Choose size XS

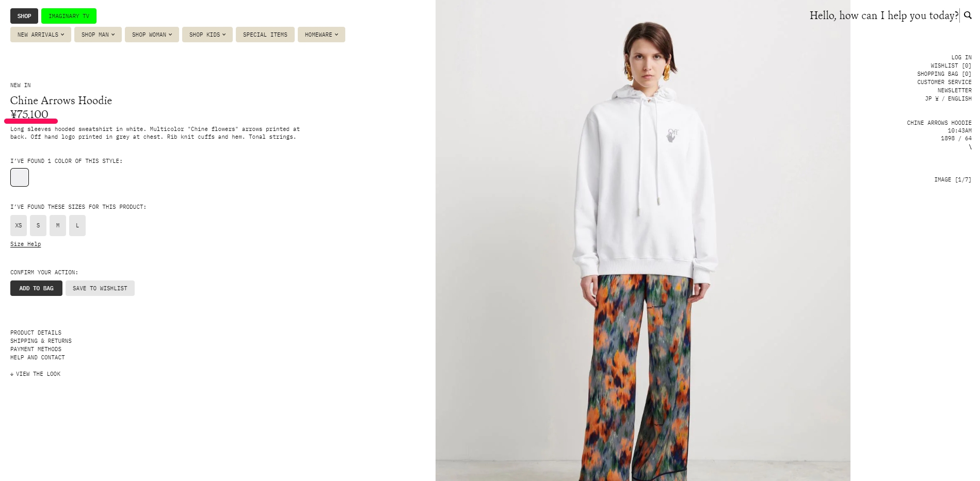pyautogui.click(x=19, y=225)
